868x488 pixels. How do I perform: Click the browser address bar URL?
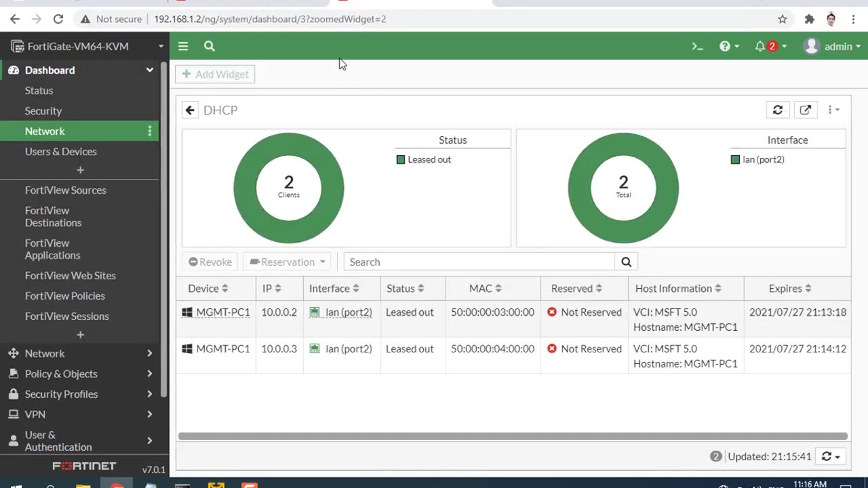(270, 19)
